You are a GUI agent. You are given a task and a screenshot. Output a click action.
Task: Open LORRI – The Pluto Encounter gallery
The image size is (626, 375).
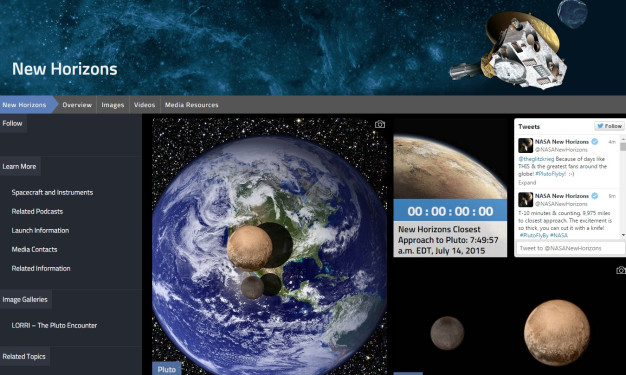(x=54, y=325)
